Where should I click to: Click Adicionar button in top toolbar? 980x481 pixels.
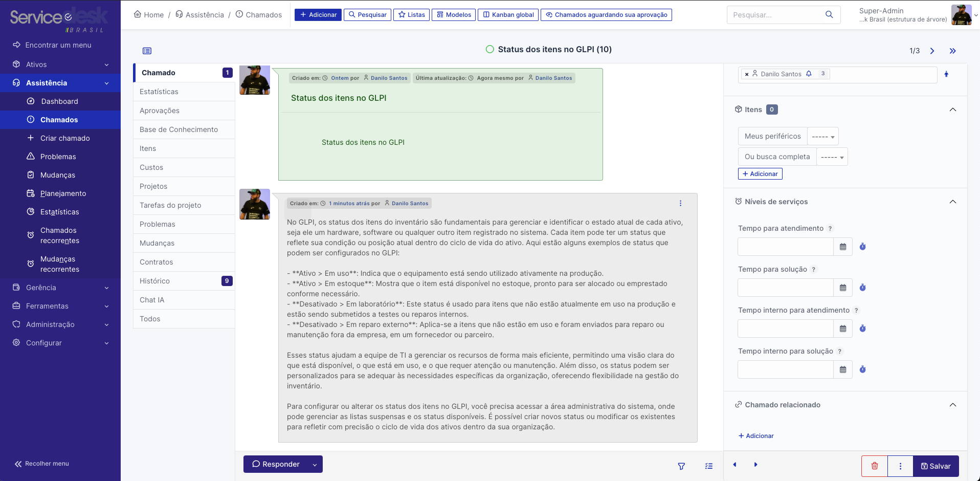(x=318, y=15)
